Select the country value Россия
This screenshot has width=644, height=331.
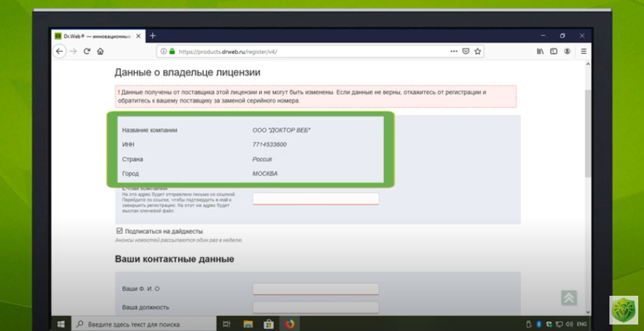point(262,159)
